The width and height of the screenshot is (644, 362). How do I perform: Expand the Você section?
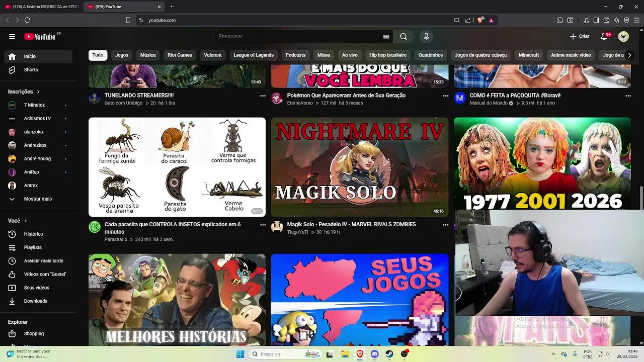tap(17, 221)
